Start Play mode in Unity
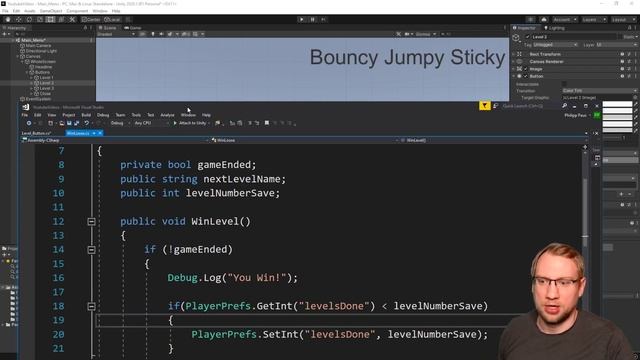 click(302, 20)
